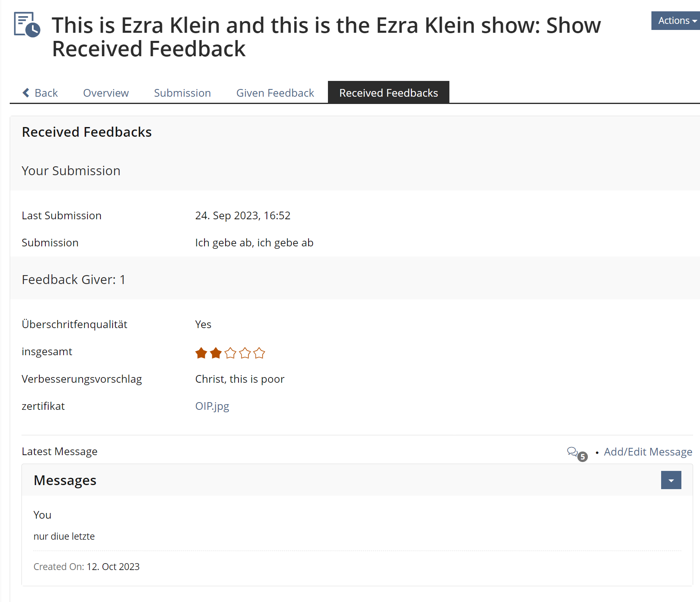
Task: Click the 'nur diue letzte' message text
Action: [64, 536]
